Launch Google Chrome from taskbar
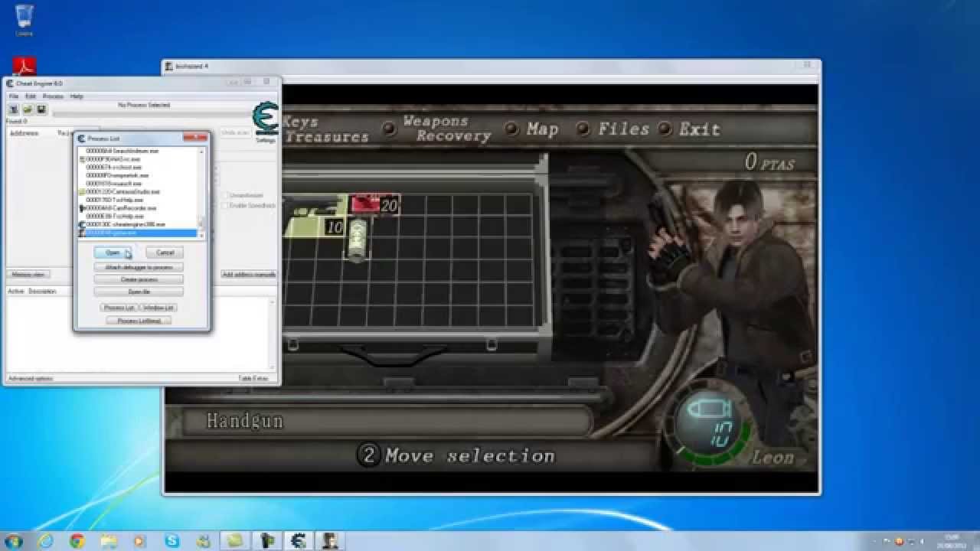The image size is (980, 551). coord(77,541)
